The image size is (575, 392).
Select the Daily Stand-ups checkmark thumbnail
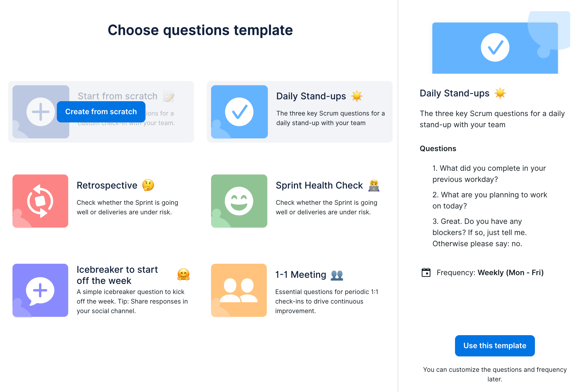(x=239, y=112)
